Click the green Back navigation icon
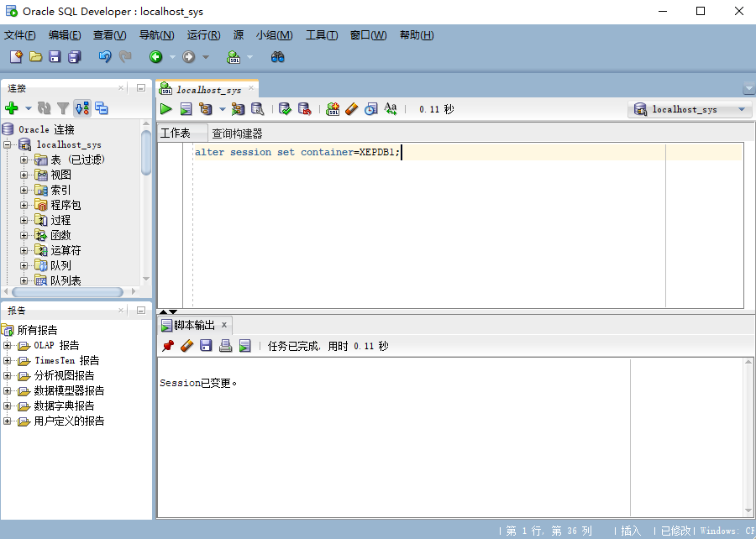The image size is (756, 539). point(155,57)
